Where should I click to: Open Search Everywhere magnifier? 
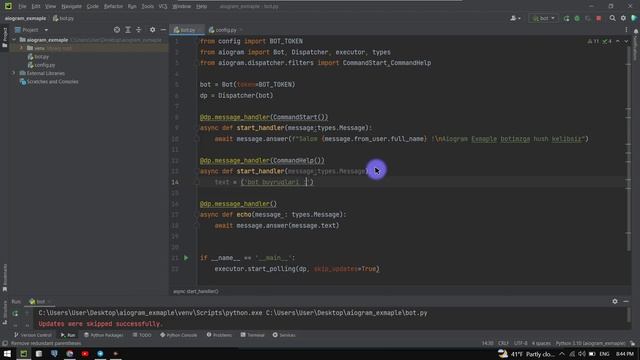tap(612, 18)
